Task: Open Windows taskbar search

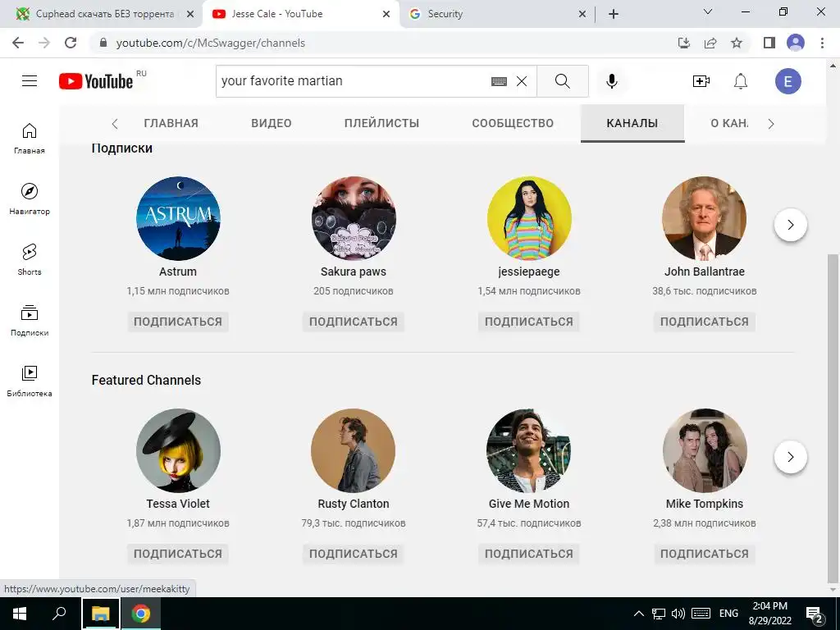Action: point(59,614)
